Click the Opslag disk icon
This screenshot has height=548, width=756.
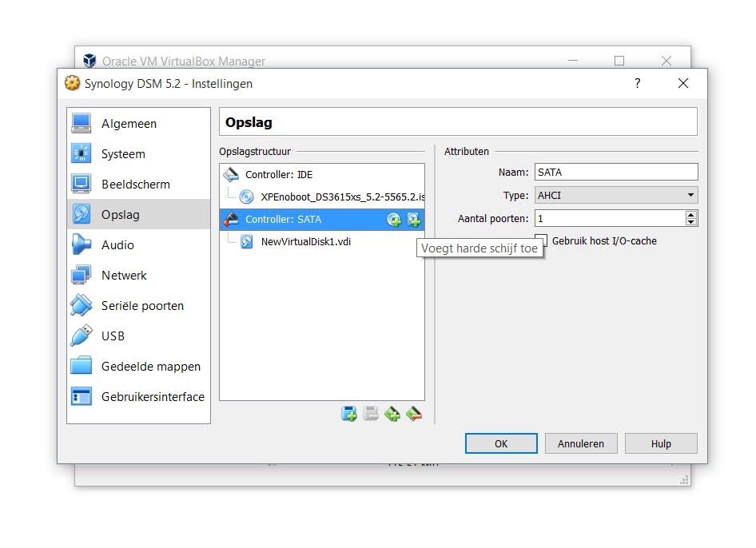pyautogui.click(x=81, y=214)
